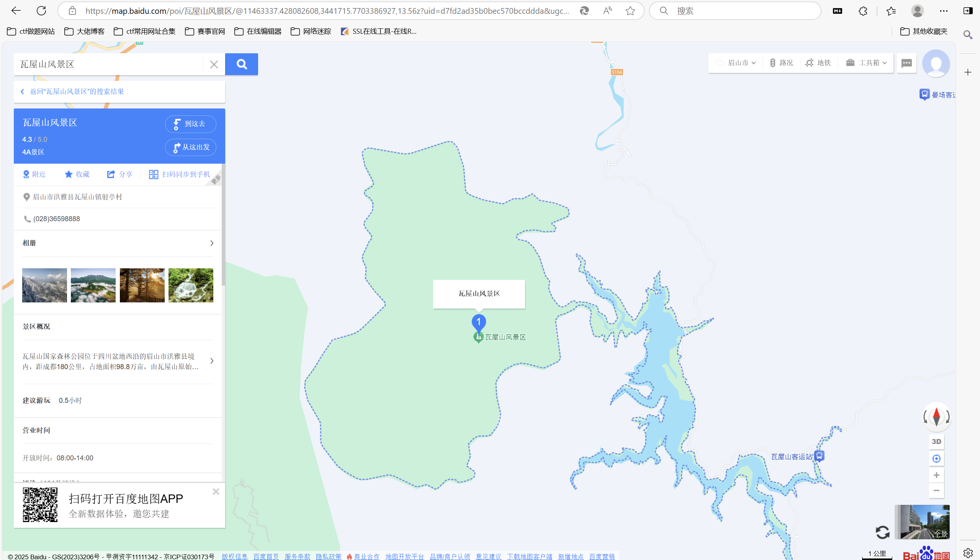Viewport: 980px width, 560px height.
Task: Open the 大佬博客 bookmark folder
Action: click(x=85, y=31)
